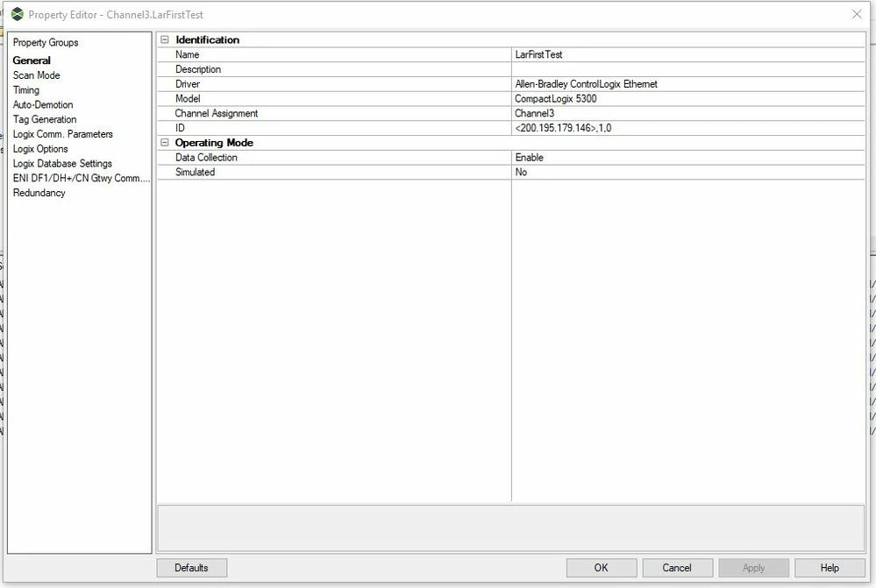Click the Property Groups heading

[46, 42]
